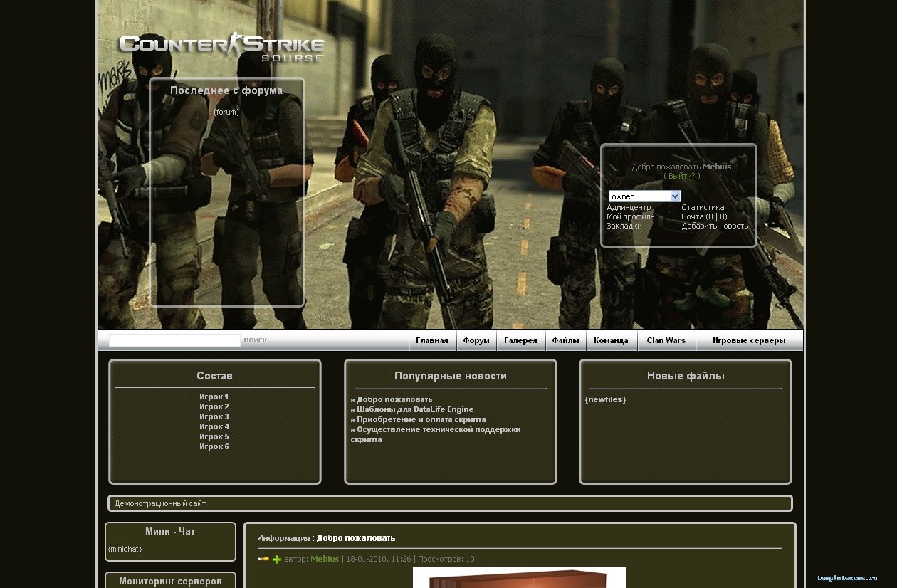
Task: Open the Форум menu item
Action: tap(476, 340)
